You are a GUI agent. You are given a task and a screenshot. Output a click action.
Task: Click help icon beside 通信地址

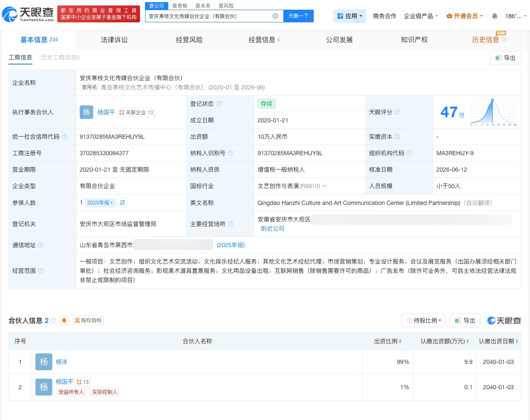click(x=40, y=245)
